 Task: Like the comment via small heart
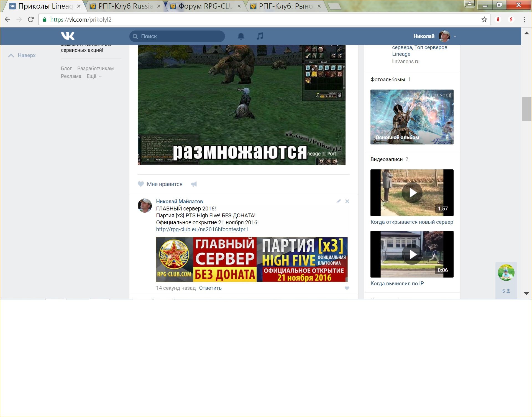coord(347,288)
